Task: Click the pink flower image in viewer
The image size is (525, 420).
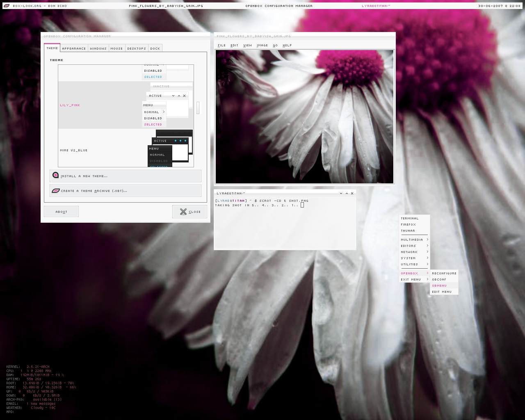Action: tap(304, 116)
